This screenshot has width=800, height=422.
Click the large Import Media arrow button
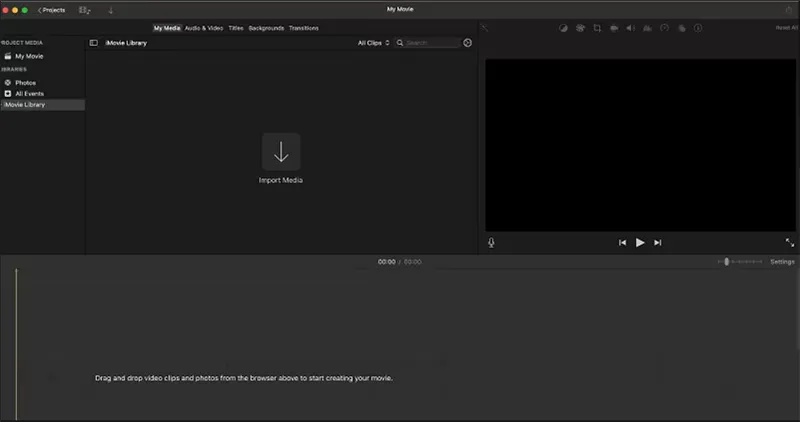pyautogui.click(x=281, y=152)
